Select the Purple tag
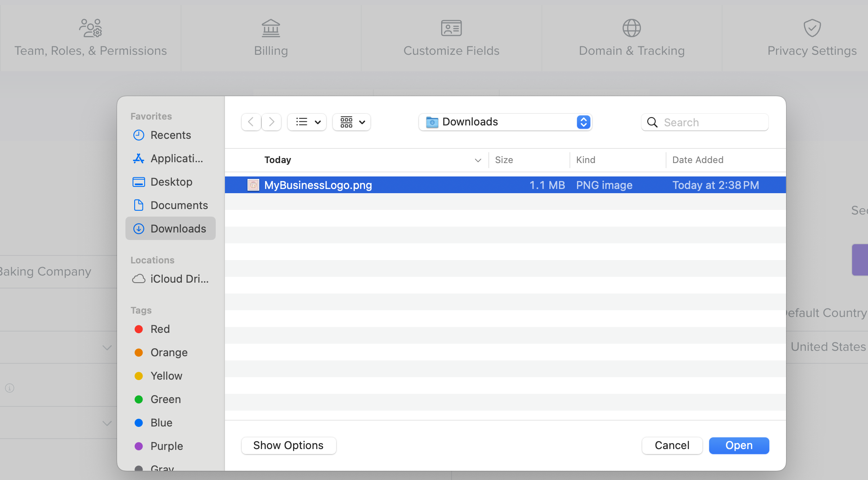Viewport: 868px width, 480px height. click(166, 446)
